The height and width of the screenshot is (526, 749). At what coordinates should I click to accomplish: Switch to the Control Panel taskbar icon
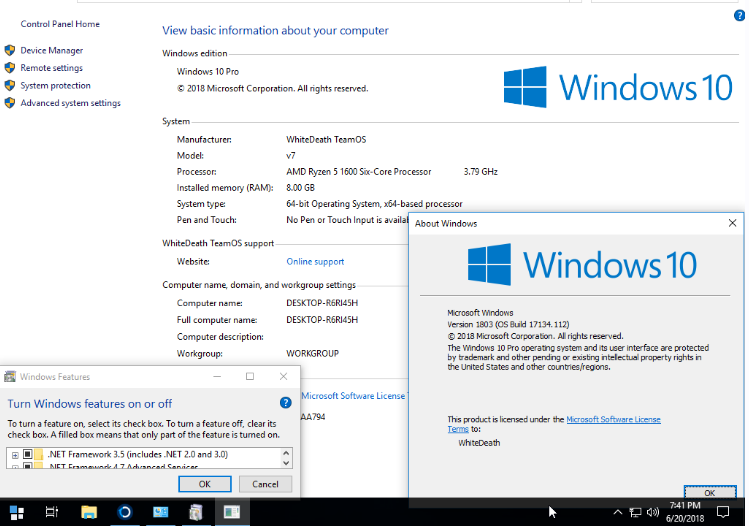point(160,512)
